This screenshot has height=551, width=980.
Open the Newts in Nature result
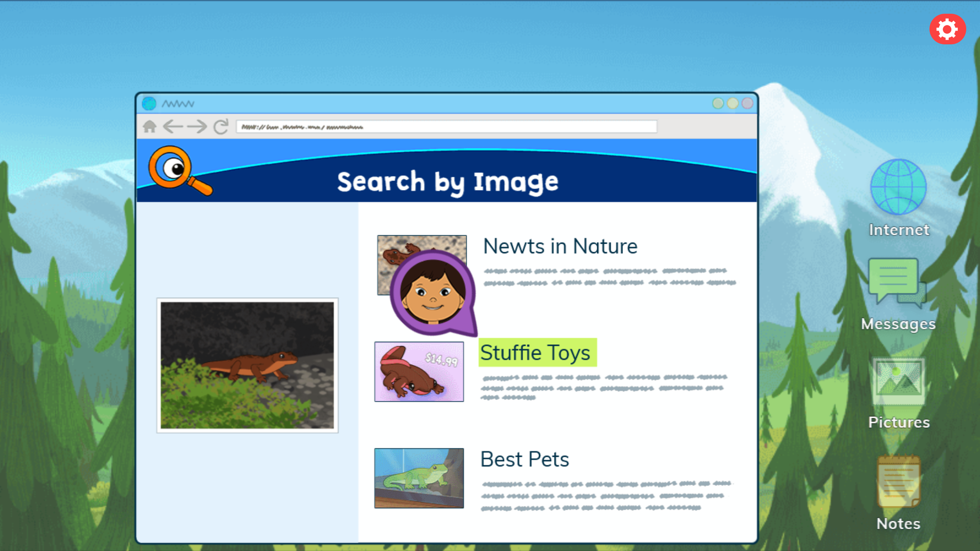click(x=560, y=246)
